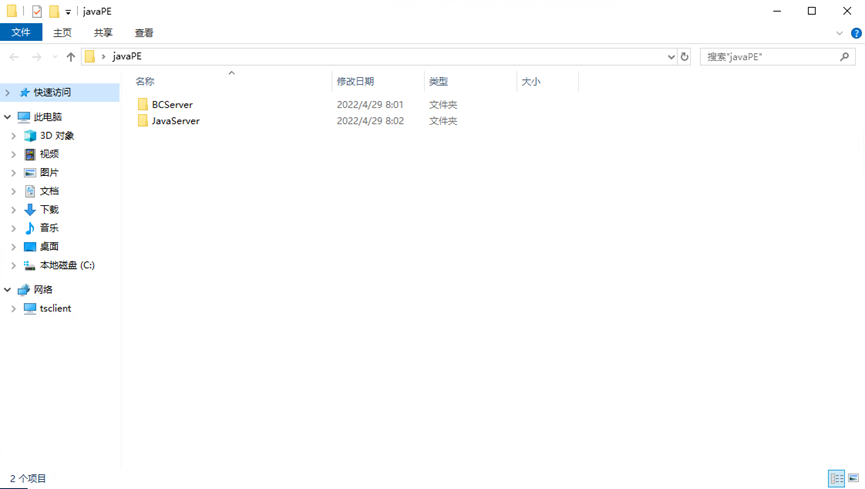Select the JavaServer folder icon
Image resolution: width=865 pixels, height=489 pixels.
143,121
